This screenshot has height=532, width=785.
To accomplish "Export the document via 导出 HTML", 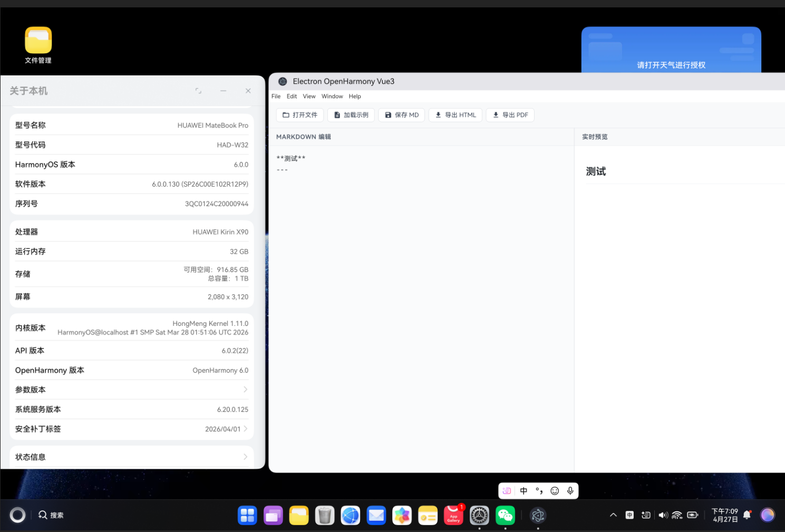I will pos(456,115).
